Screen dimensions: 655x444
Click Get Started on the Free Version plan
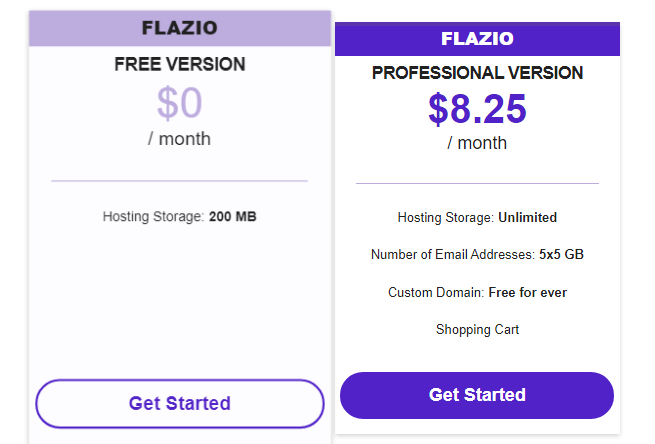tap(180, 404)
